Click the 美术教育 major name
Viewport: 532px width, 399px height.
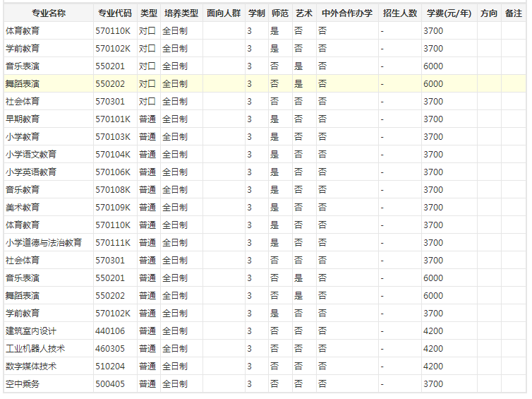point(23,208)
